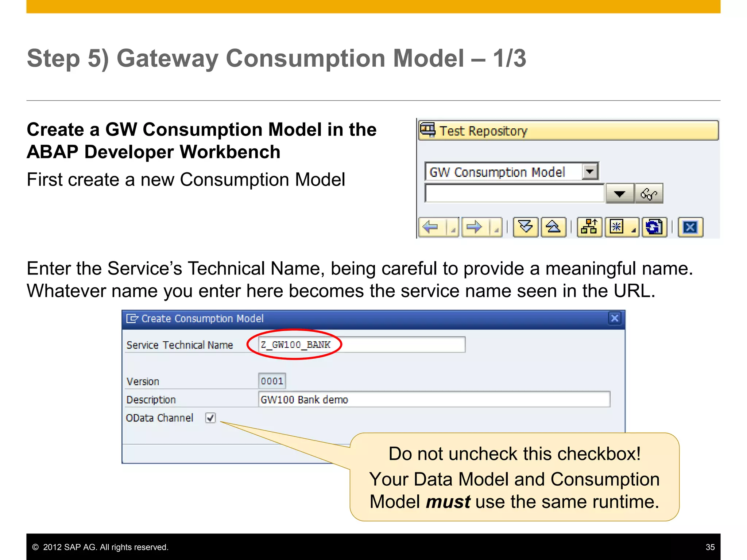Click the Version field showing 0001
The height and width of the screenshot is (560, 747).
pyautogui.click(x=272, y=381)
